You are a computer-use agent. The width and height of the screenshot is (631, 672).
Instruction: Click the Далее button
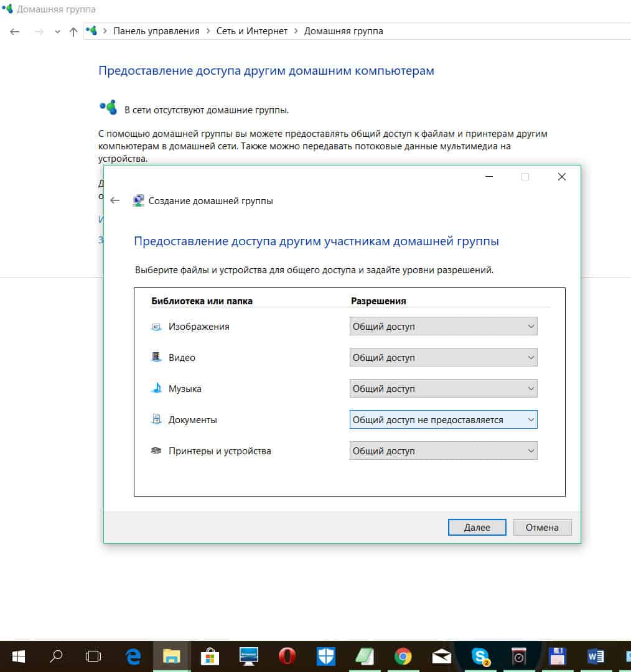477,527
